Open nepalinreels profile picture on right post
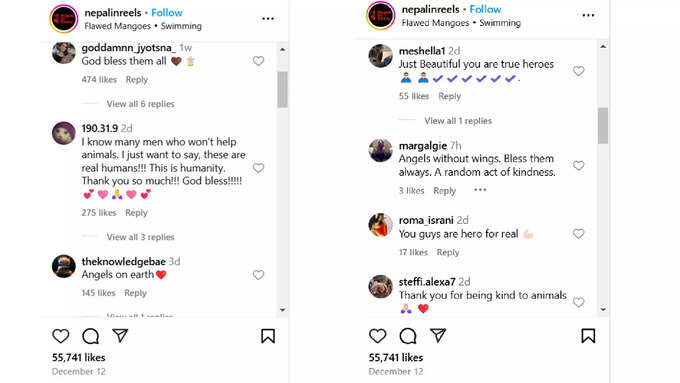The width and height of the screenshot is (680, 383). (x=381, y=15)
